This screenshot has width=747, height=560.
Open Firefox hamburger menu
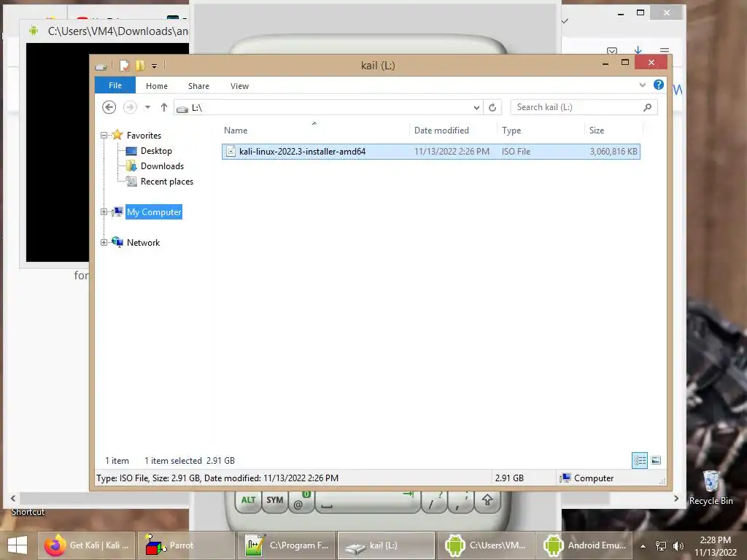[665, 50]
